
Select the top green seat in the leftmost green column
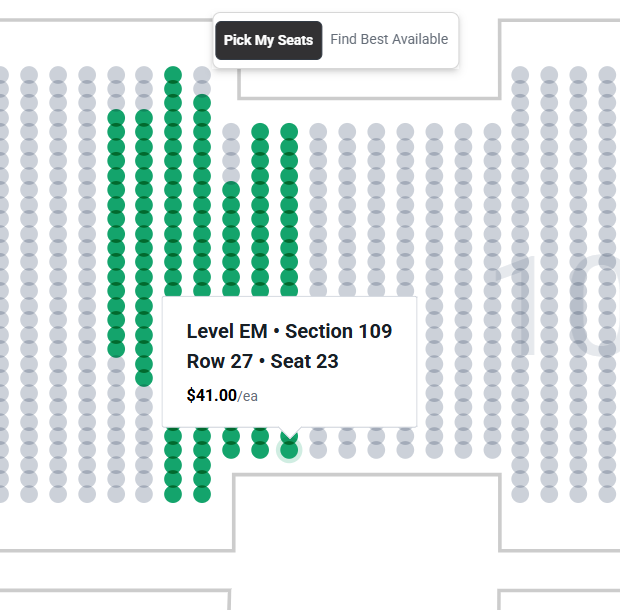[116, 118]
